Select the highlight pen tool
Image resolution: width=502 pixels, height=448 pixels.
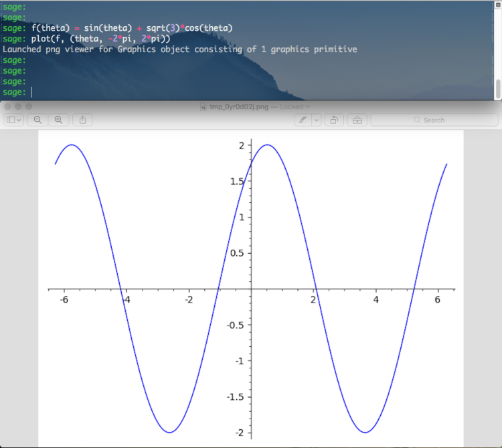303,120
